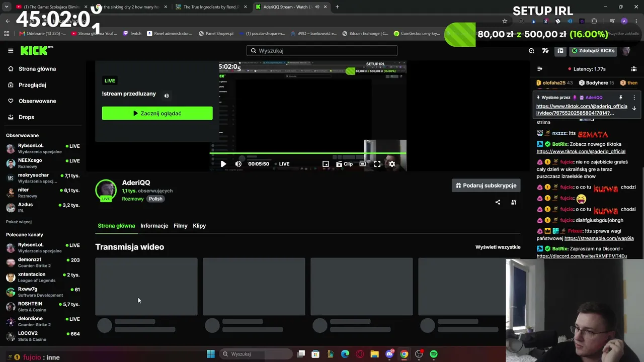Viewport: 644px width, 362px height.
Task: Select leaderboard user olofaha25
Action: 554,82
